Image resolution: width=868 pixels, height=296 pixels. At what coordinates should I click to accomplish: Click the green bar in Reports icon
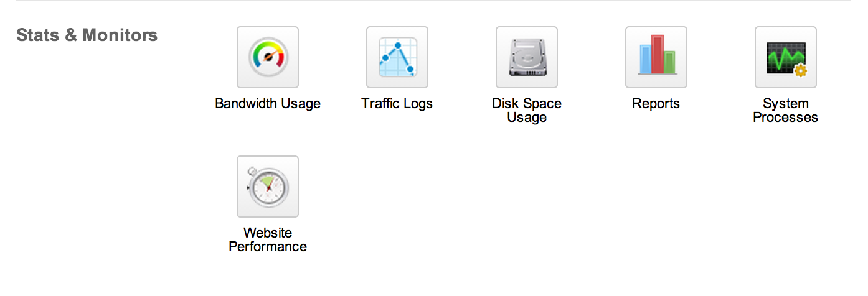(x=669, y=62)
